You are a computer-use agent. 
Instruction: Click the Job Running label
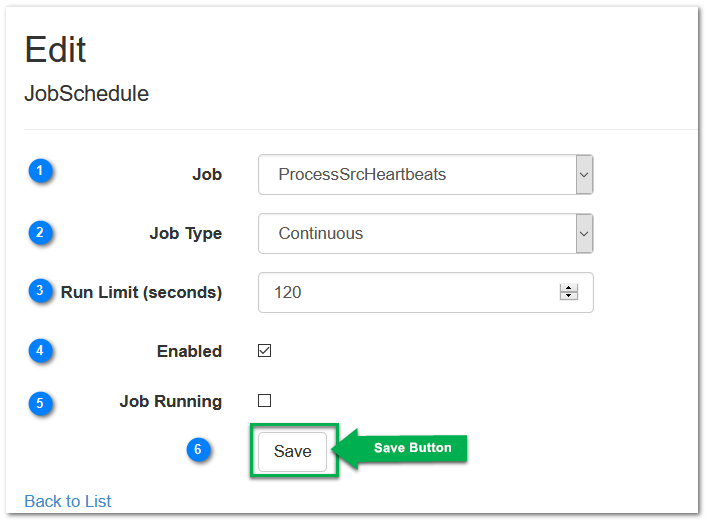[x=171, y=402]
